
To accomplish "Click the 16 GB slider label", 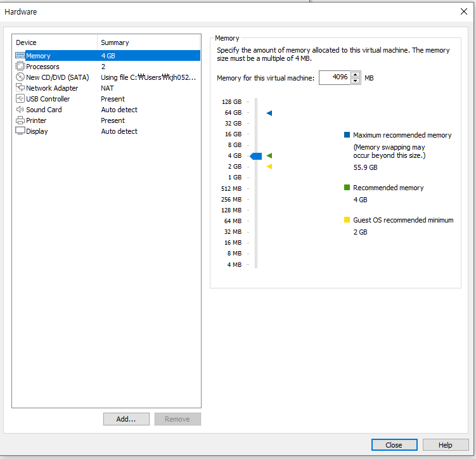I will tap(233, 134).
